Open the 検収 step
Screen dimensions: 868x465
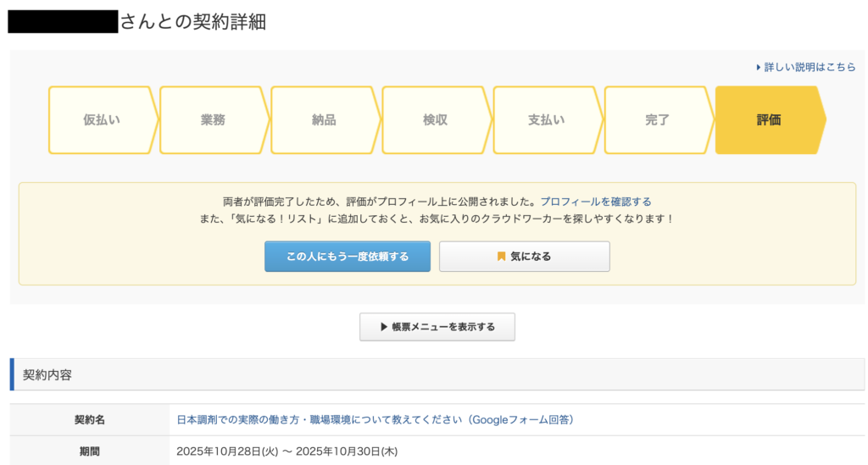coord(435,120)
